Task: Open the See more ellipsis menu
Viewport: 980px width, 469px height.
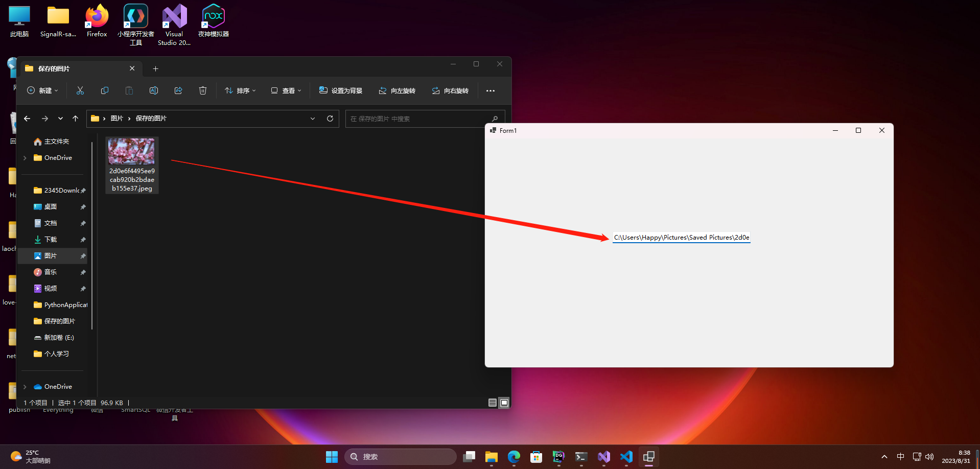Action: tap(491, 90)
